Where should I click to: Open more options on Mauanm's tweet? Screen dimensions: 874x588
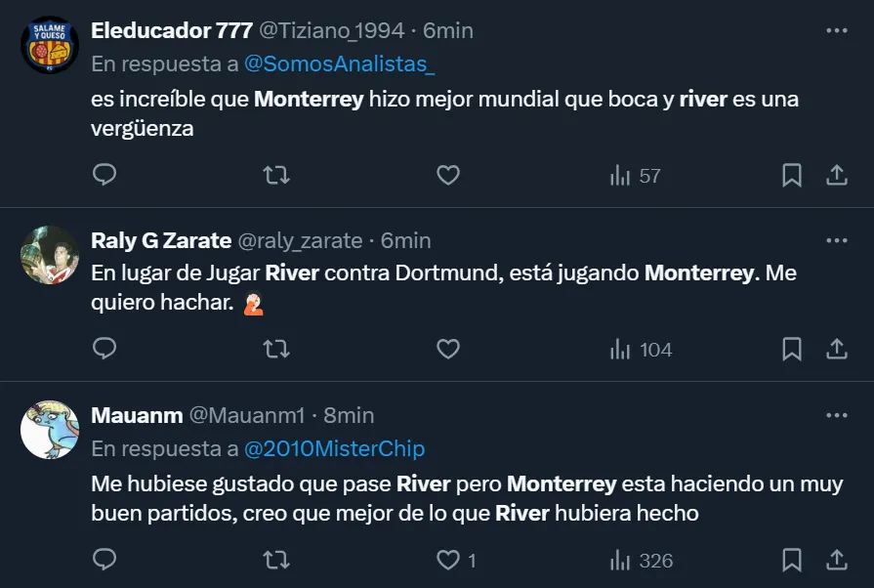pyautogui.click(x=837, y=415)
